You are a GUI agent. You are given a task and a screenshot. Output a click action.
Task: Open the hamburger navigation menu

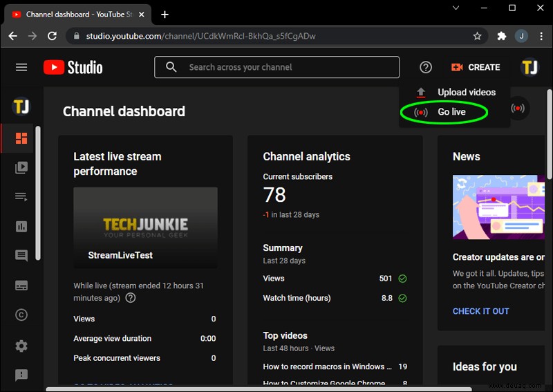[x=21, y=67]
